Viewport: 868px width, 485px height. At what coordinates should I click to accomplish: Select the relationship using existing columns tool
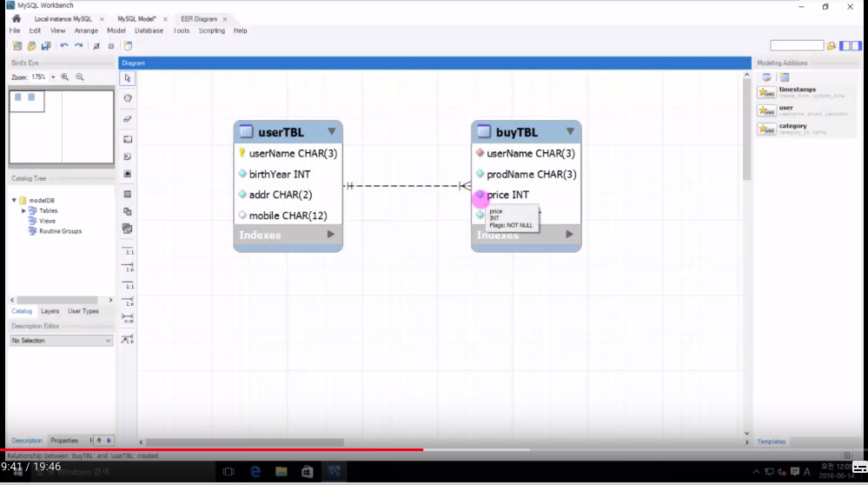pyautogui.click(x=128, y=339)
